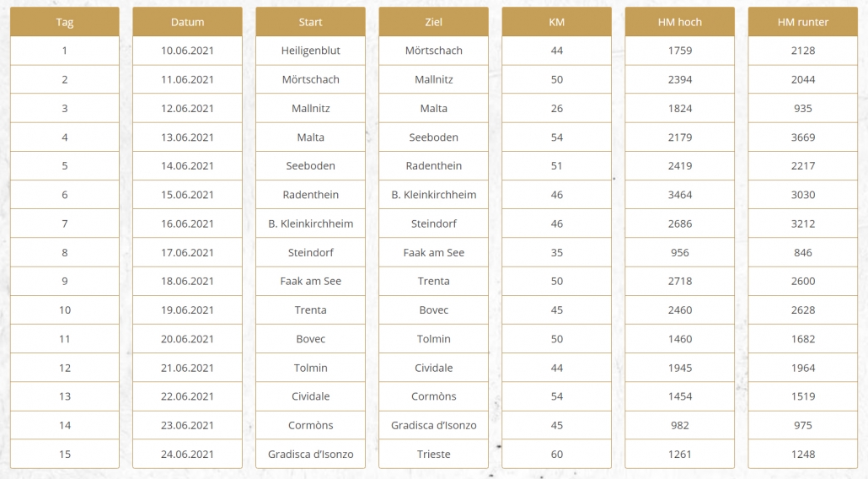
Task: Select the Gradisca d'Isonzo destination cell
Action: pos(433,425)
